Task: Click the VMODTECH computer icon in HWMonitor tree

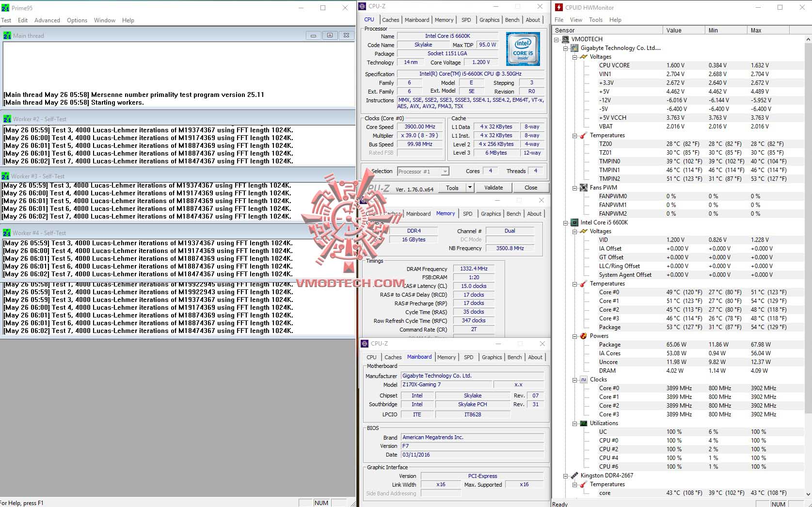Action: point(566,39)
